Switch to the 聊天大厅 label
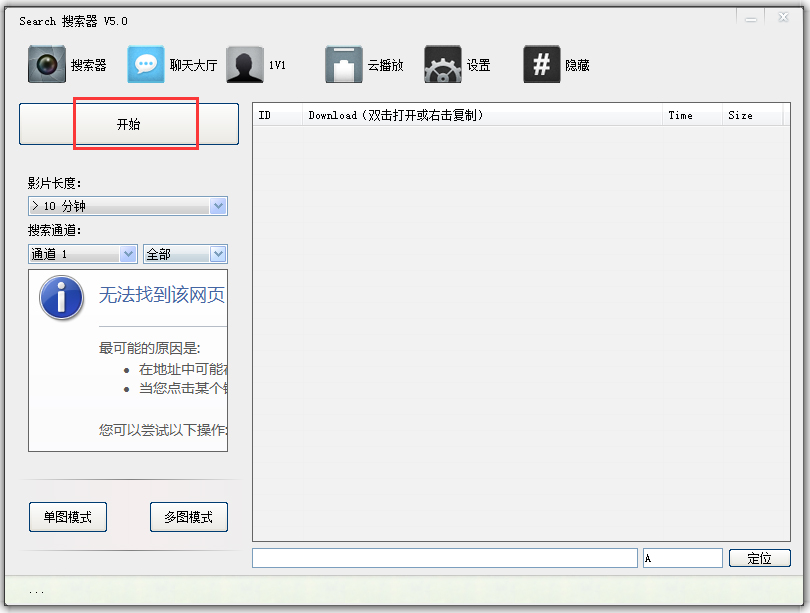810x613 pixels. pyautogui.click(x=193, y=65)
